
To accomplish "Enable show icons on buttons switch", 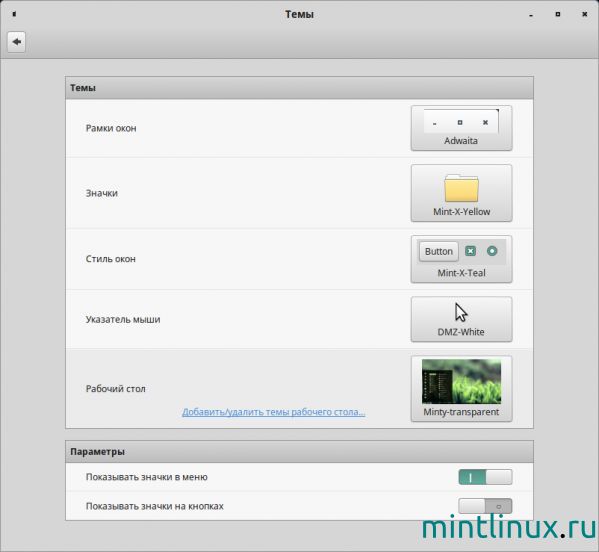I will tap(485, 506).
